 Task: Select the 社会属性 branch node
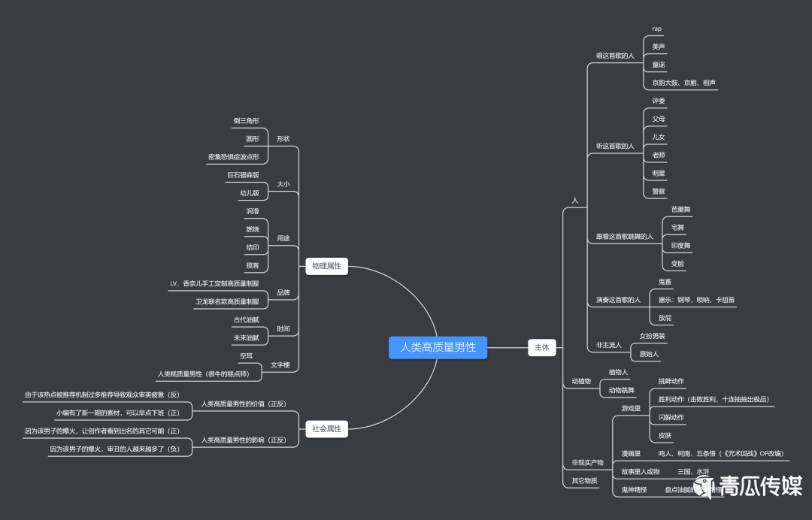tap(327, 428)
